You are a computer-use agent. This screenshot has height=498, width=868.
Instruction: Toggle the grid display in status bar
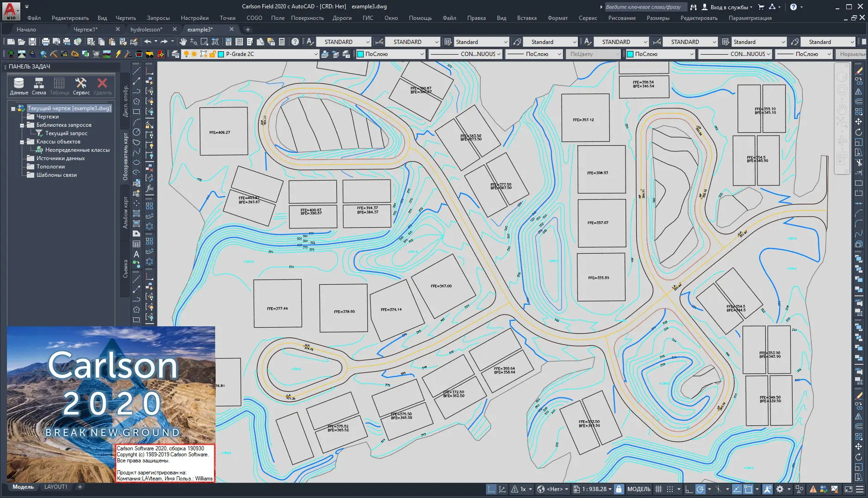click(659, 489)
